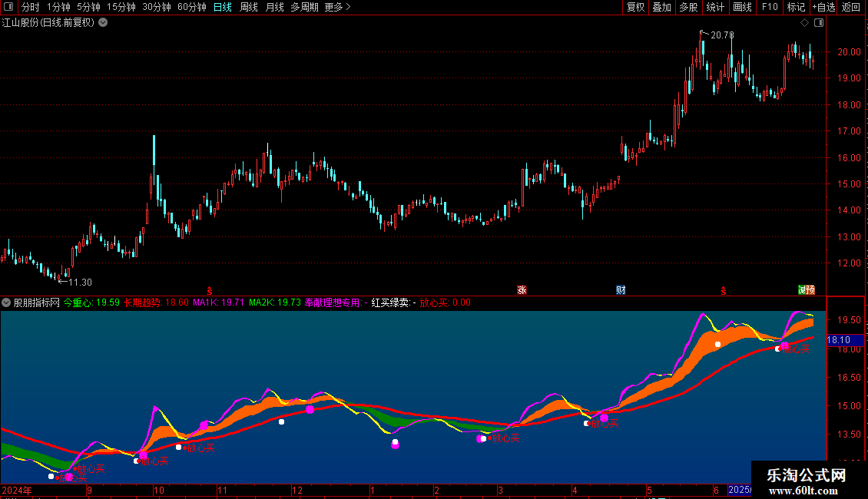
Task: Click the 复权 button
Action: (x=635, y=7)
